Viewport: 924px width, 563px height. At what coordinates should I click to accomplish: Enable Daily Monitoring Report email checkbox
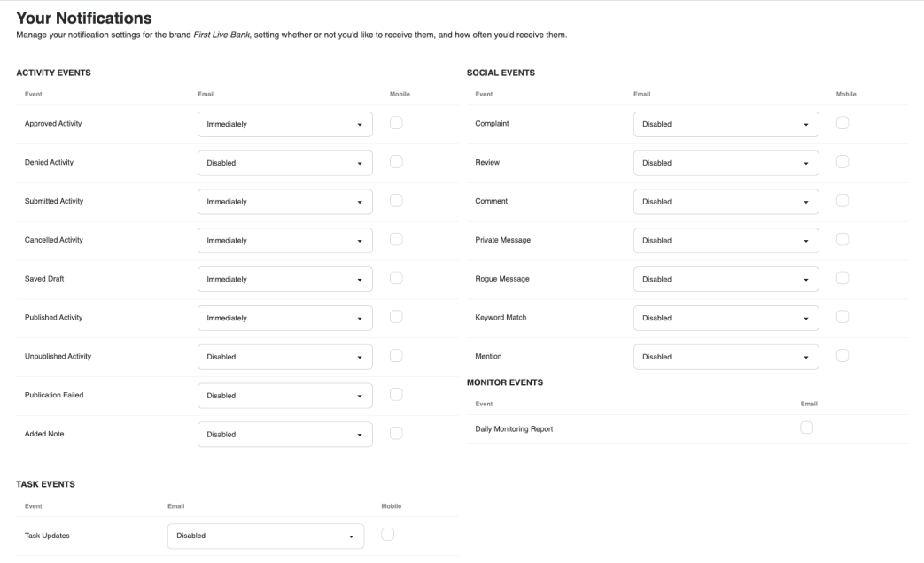806,428
